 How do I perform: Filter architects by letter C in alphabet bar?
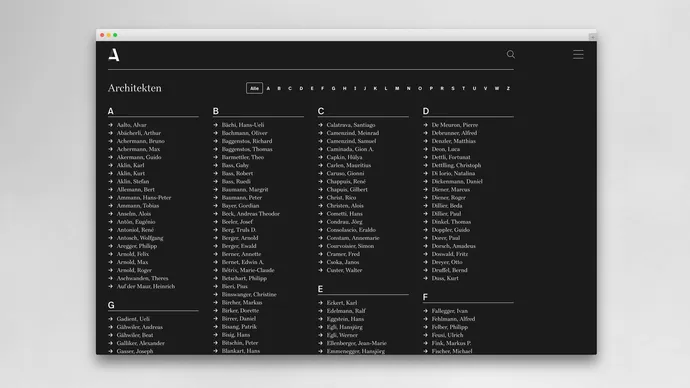click(290, 88)
